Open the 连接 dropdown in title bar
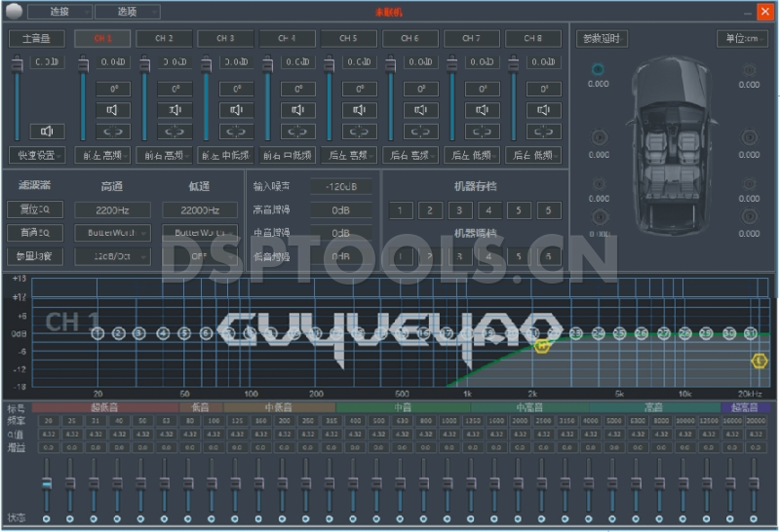 click(x=59, y=12)
